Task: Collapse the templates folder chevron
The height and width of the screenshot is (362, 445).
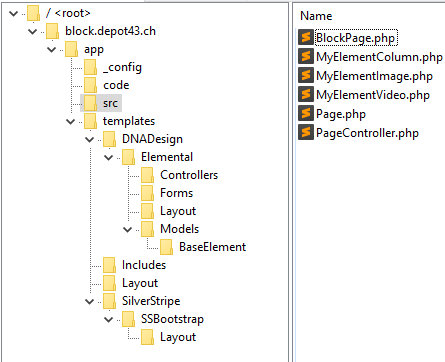Action: click(71, 122)
